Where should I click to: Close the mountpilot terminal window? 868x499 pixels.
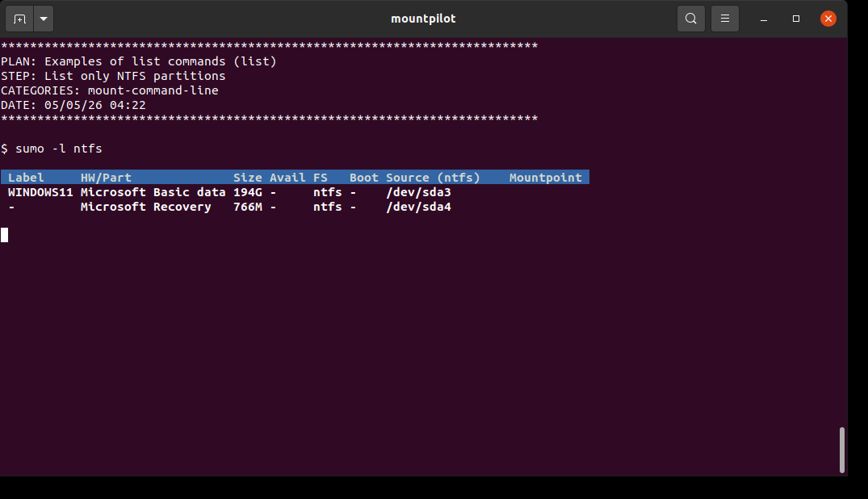point(828,19)
